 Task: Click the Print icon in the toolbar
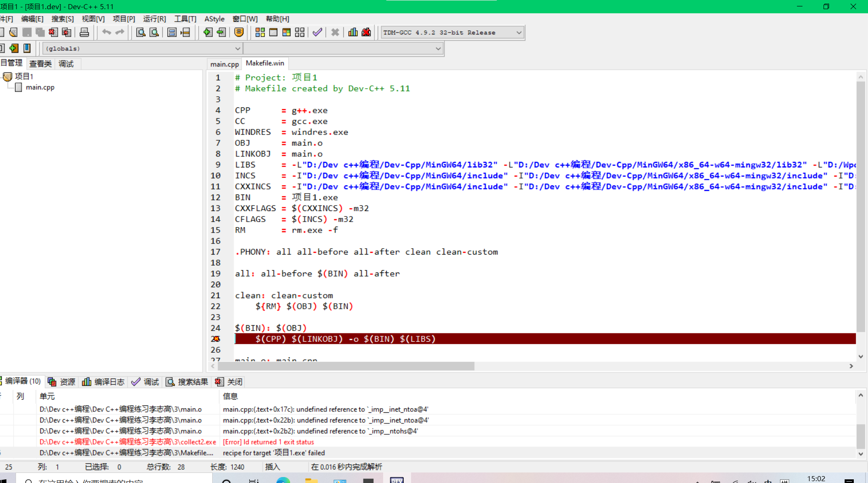coord(84,32)
